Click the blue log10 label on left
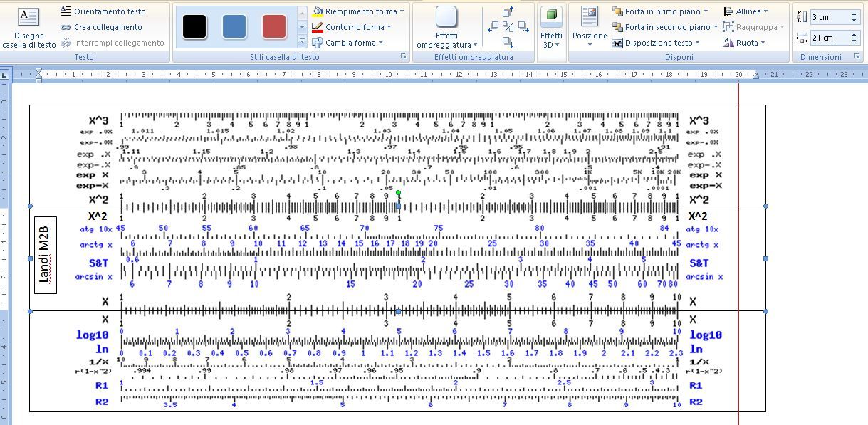 click(x=93, y=335)
